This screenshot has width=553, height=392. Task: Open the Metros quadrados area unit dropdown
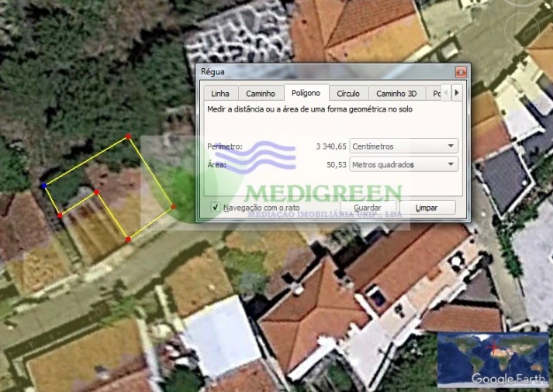403,164
